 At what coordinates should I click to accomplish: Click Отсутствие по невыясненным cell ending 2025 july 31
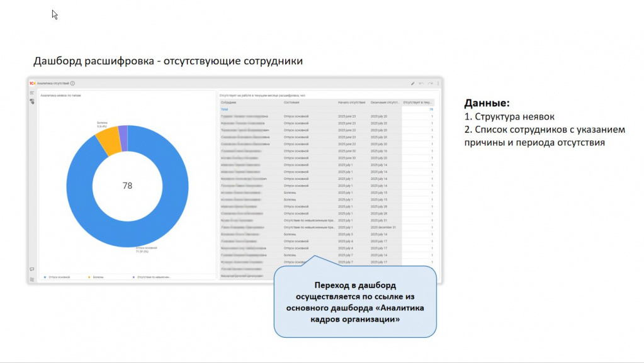[x=309, y=221]
